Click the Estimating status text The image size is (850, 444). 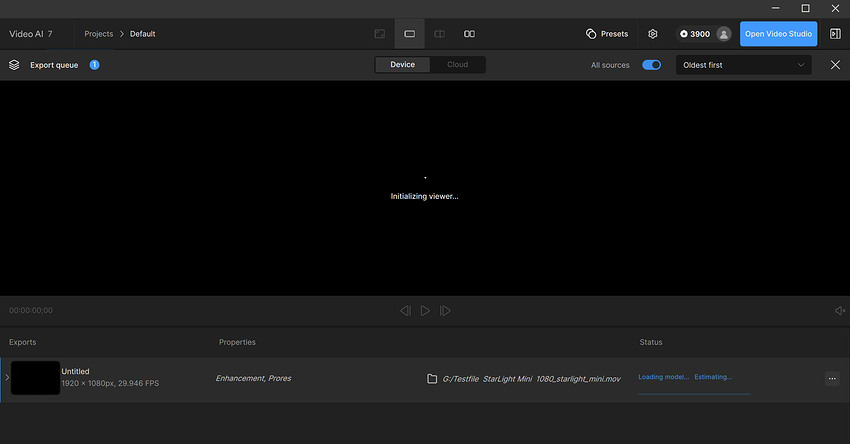713,377
